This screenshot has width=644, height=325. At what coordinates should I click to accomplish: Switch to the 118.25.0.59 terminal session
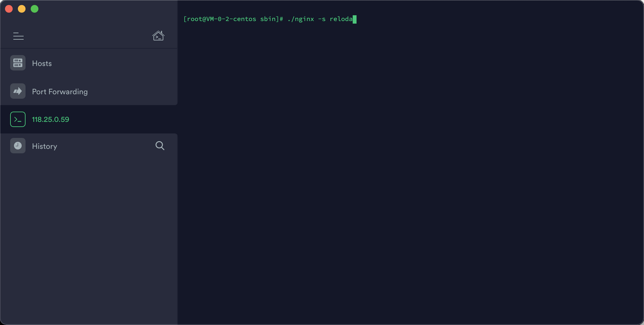coord(51,119)
